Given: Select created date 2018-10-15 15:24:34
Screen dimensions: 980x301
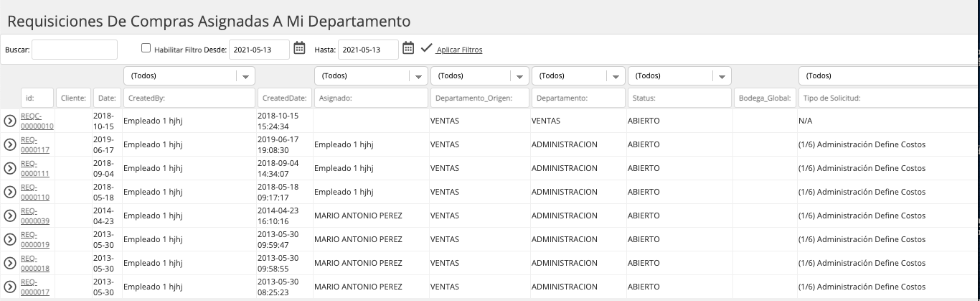Looking at the screenshot, I should (278, 121).
